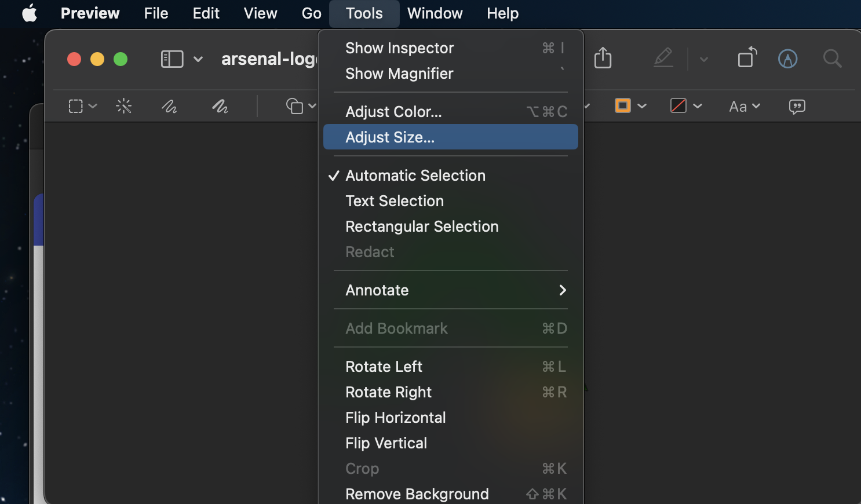This screenshot has height=504, width=861.
Task: Toggle the sidebar visibility
Action: pyautogui.click(x=172, y=59)
